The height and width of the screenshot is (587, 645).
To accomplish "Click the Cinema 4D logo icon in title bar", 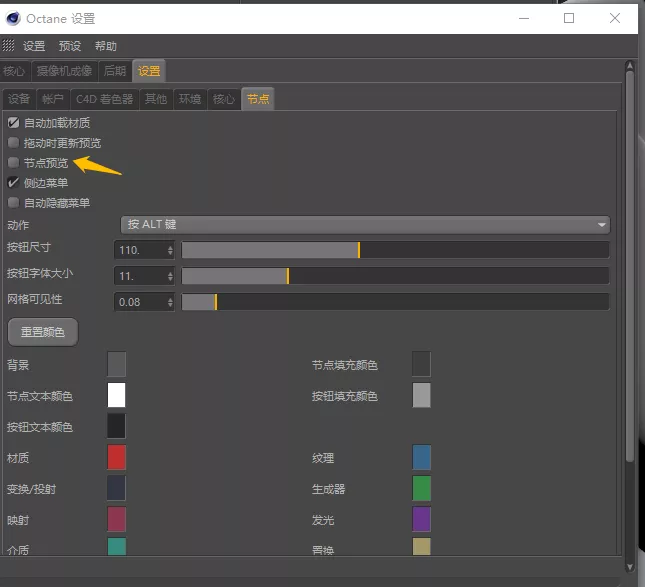I will 13,18.
